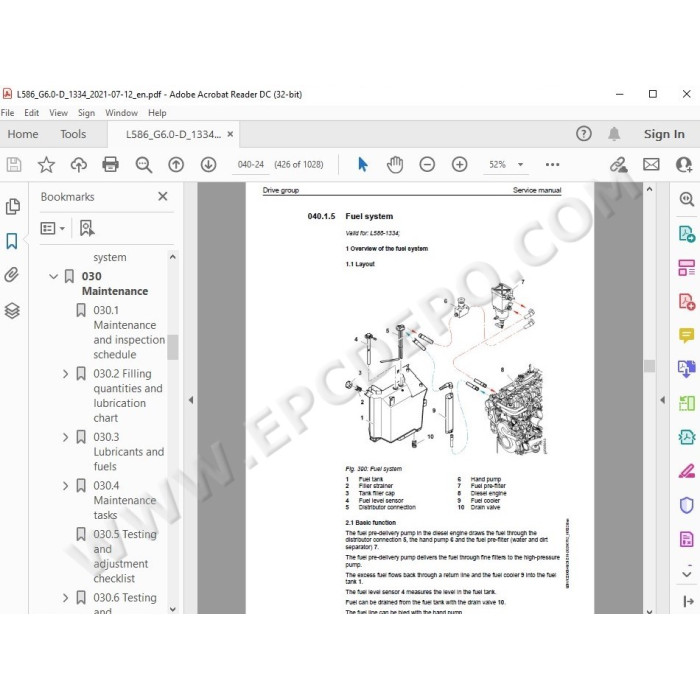Open the Comment tool in right pane
Image resolution: width=700 pixels, height=700 pixels.
[x=687, y=335]
